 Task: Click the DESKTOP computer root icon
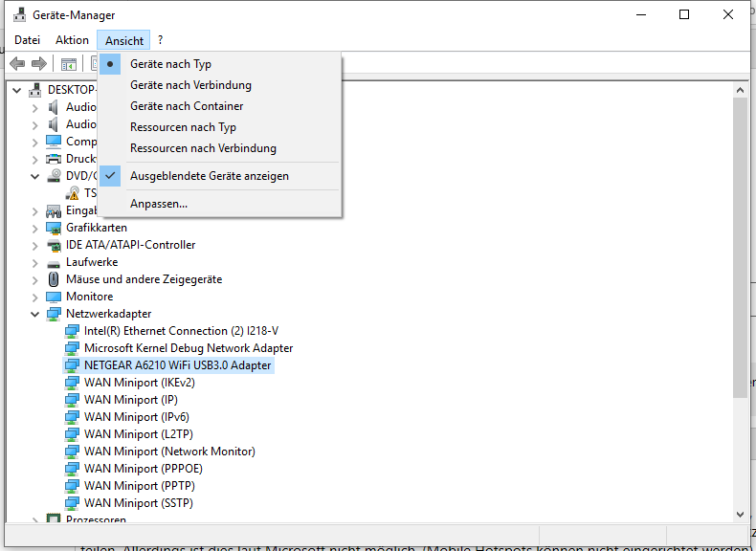click(x=35, y=90)
